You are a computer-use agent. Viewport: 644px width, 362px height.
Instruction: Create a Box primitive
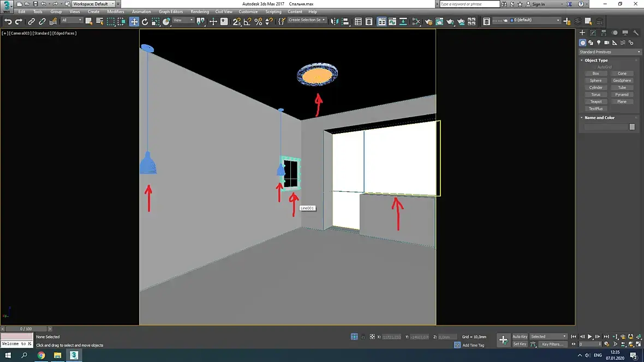click(595, 74)
